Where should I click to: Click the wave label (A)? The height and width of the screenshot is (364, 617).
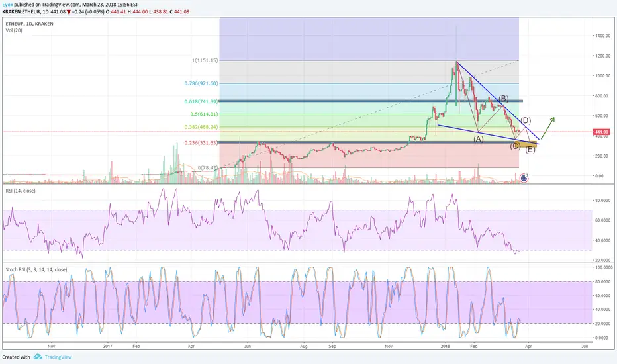point(478,139)
